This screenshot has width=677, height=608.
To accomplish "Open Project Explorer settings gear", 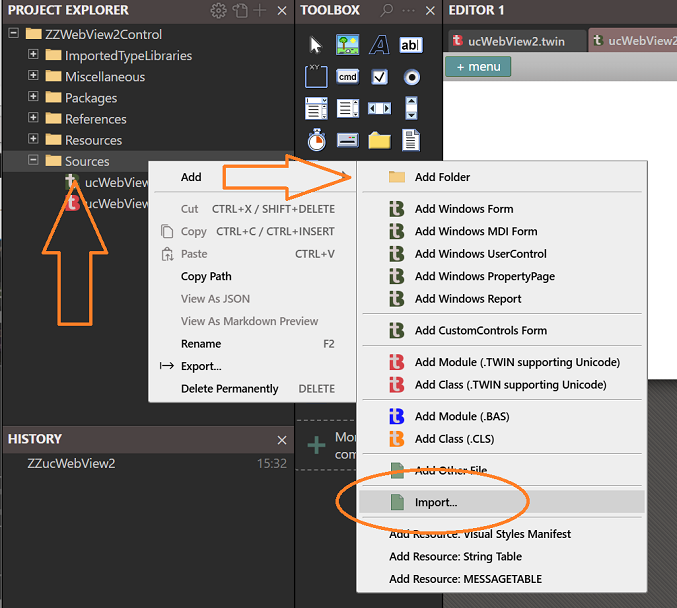I will [218, 11].
